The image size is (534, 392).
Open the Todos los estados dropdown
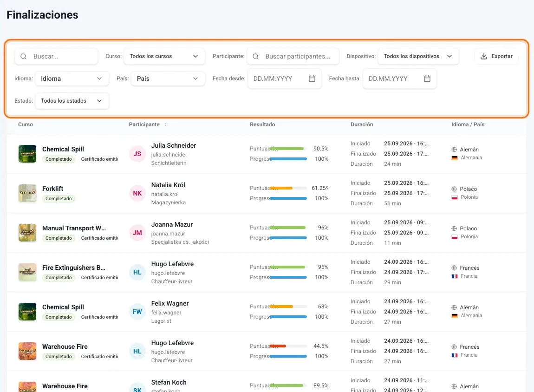point(72,101)
